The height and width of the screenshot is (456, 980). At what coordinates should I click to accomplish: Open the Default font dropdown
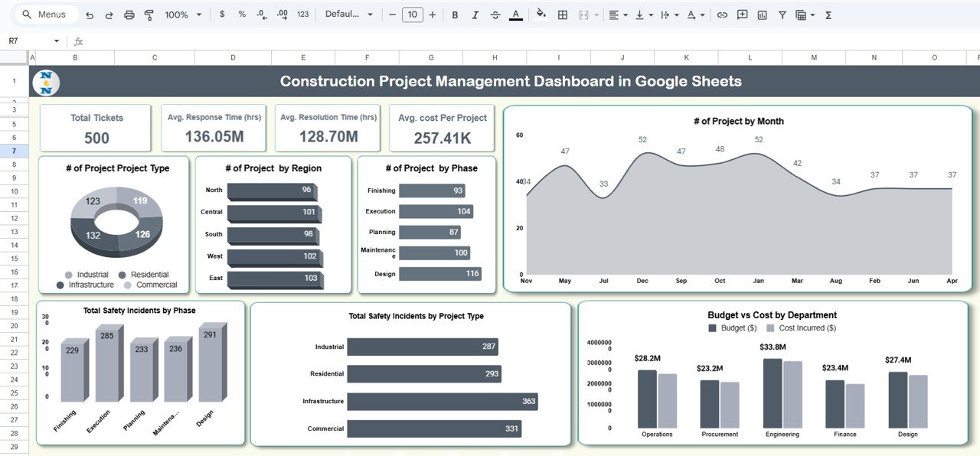click(x=348, y=14)
